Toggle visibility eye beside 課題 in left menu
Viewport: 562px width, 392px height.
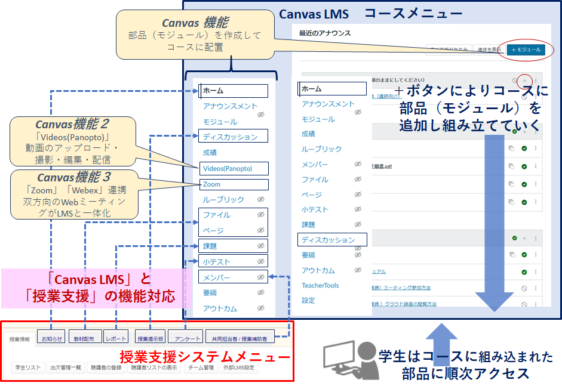point(260,246)
